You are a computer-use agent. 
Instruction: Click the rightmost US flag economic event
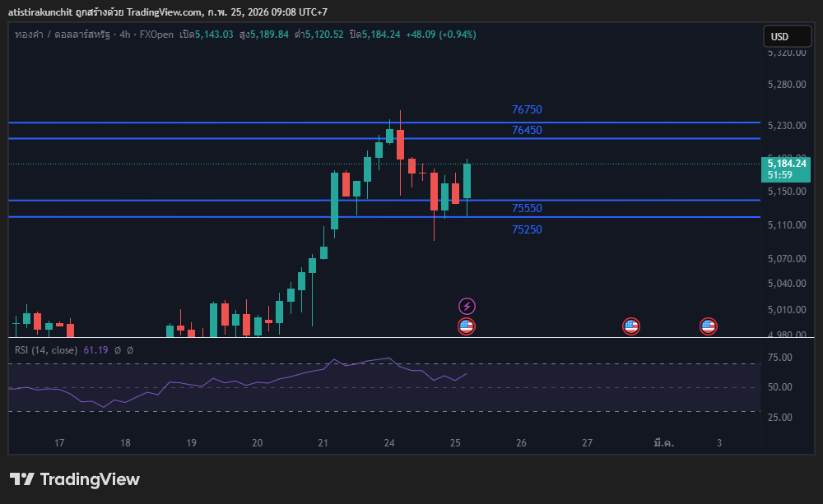(708, 326)
